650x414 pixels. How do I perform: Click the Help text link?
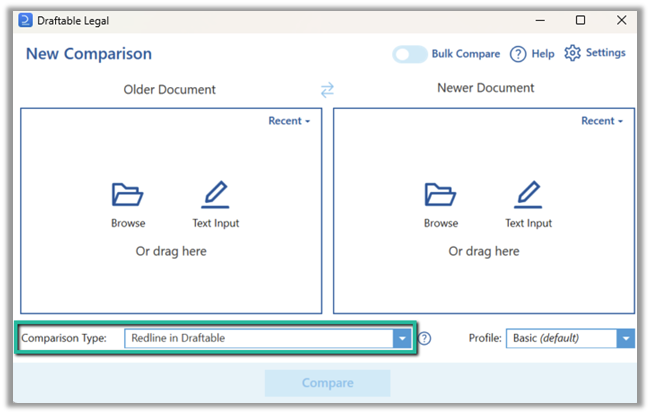543,54
